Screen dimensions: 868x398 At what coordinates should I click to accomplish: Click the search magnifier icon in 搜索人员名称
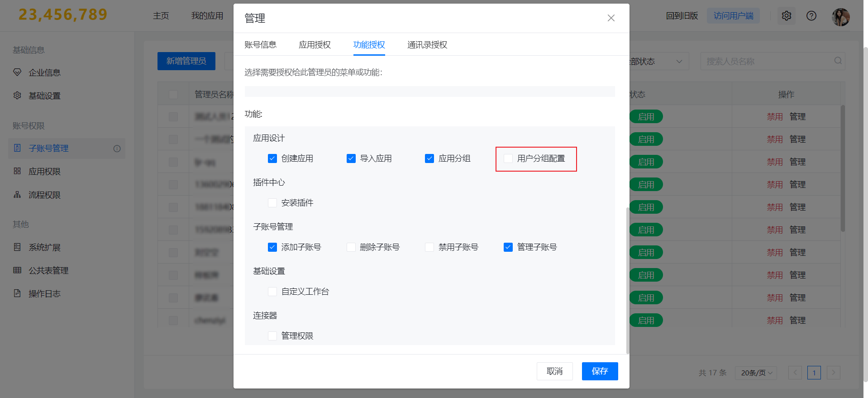pyautogui.click(x=838, y=61)
